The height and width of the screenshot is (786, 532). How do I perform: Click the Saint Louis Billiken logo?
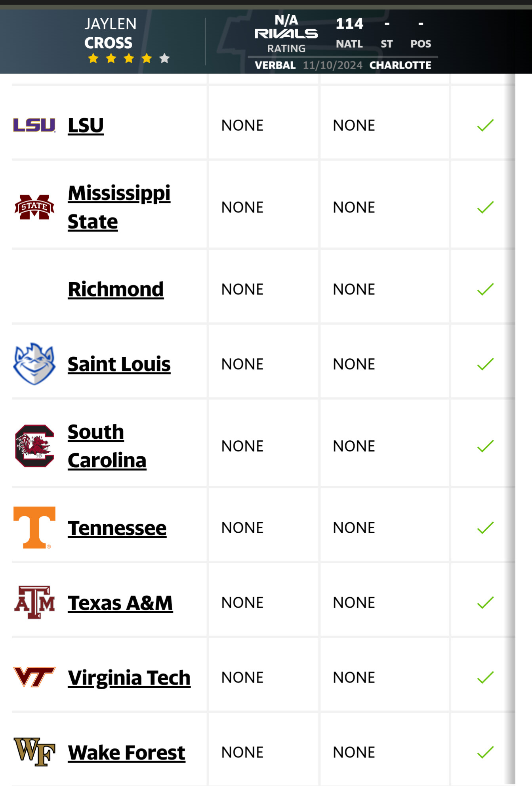(x=34, y=364)
